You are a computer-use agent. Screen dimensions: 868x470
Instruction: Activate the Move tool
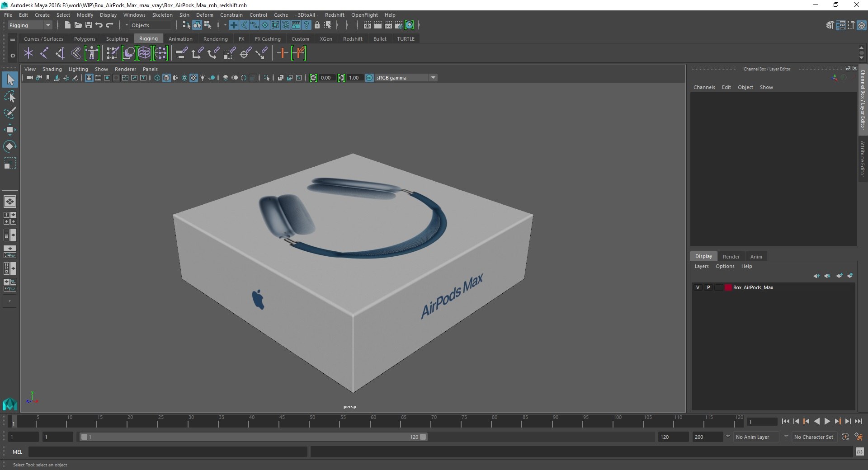click(9, 130)
